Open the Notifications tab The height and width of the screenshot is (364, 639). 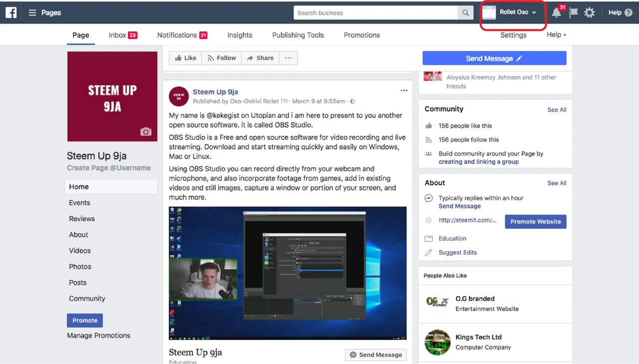[182, 35]
